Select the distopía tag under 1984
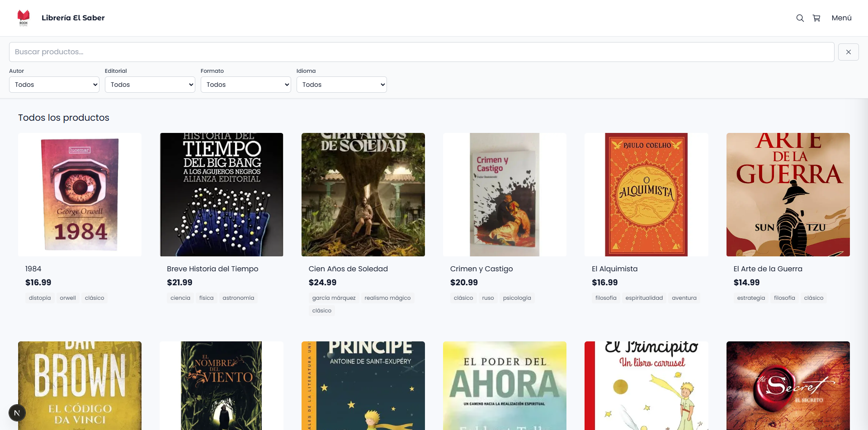This screenshot has width=868, height=430. tap(39, 298)
